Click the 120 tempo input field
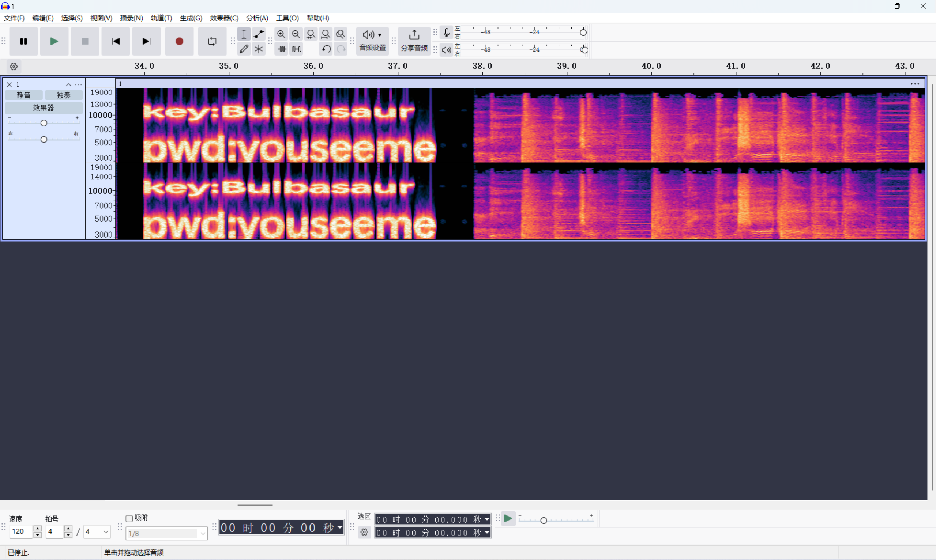 (x=21, y=531)
